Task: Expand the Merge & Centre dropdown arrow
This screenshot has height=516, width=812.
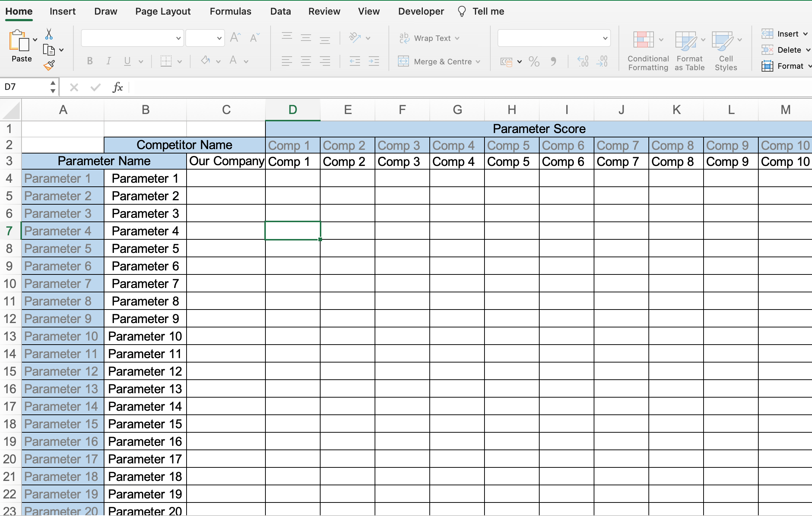Action: click(478, 62)
